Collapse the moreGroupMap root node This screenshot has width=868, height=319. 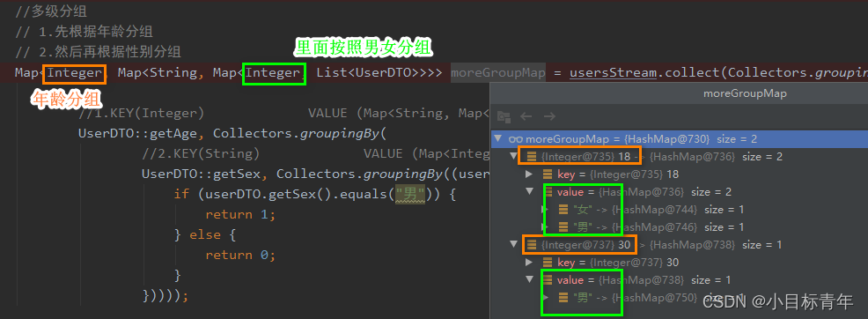(x=498, y=139)
